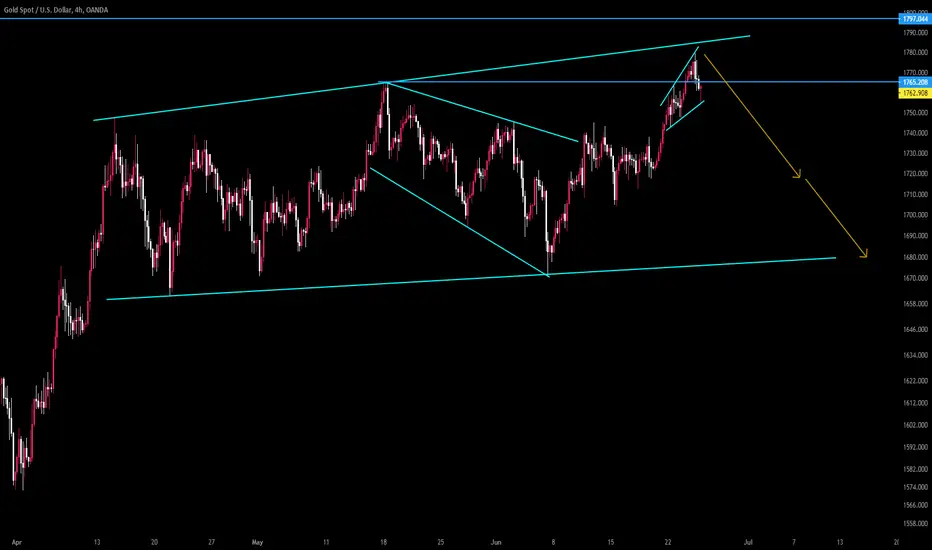Click the 27 date label on time axis

point(212,542)
